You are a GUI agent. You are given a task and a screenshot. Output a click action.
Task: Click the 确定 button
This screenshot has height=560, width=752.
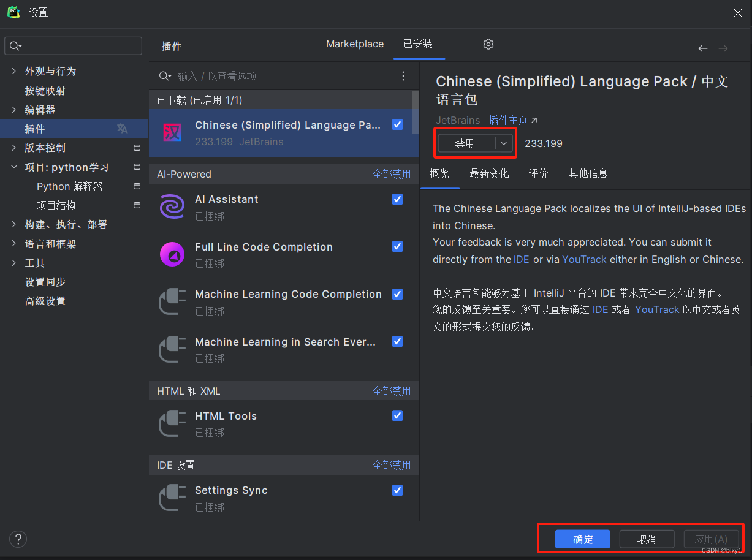coord(582,539)
